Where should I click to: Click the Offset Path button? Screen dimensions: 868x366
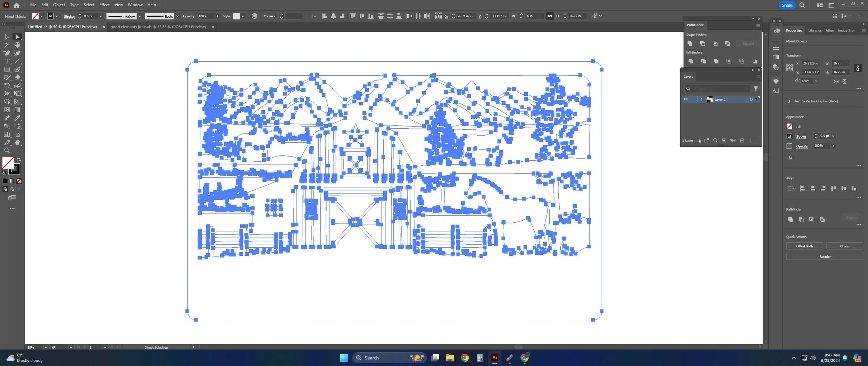pyautogui.click(x=804, y=246)
